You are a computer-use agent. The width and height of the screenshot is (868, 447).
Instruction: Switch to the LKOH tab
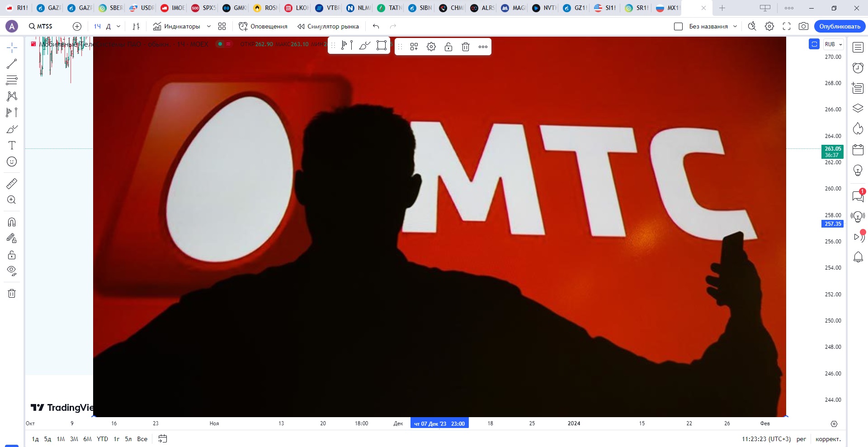coord(297,8)
